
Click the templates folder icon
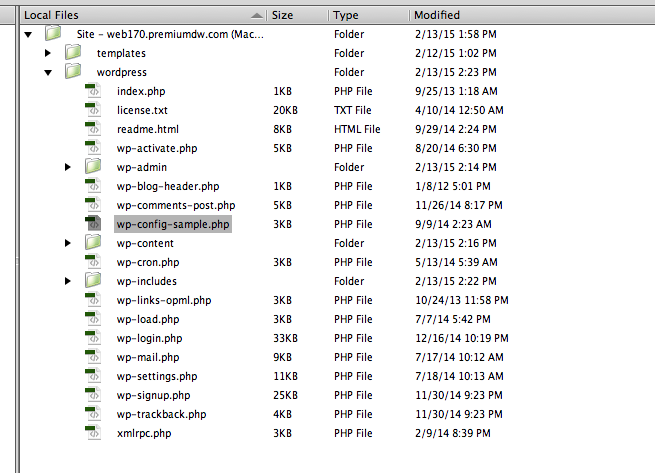click(73, 52)
